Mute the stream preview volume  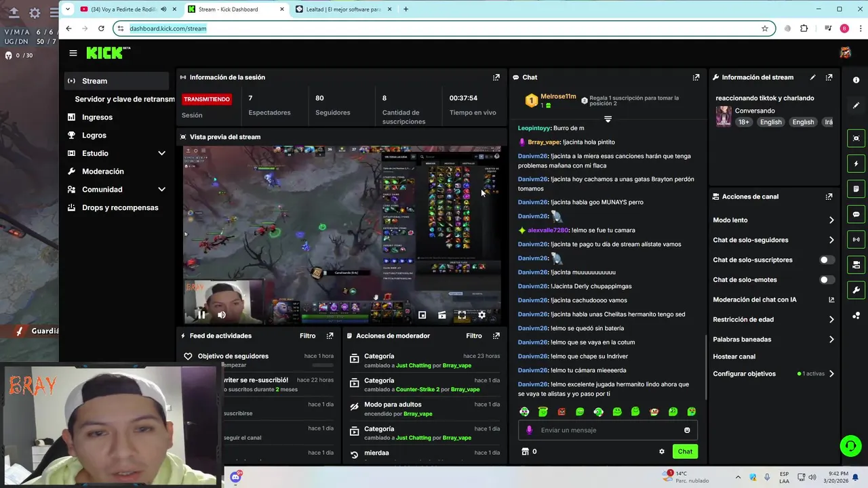pyautogui.click(x=222, y=314)
